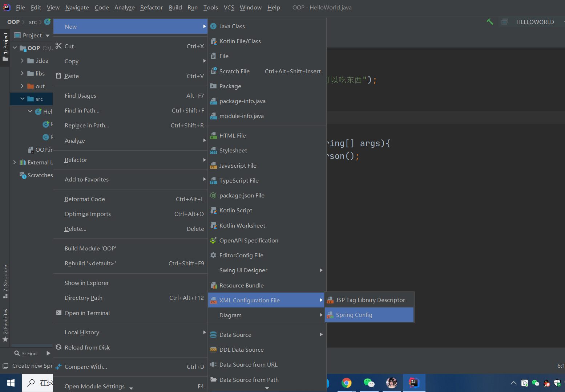Open the VCS menu
Image resolution: width=565 pixels, height=392 pixels.
(x=229, y=8)
